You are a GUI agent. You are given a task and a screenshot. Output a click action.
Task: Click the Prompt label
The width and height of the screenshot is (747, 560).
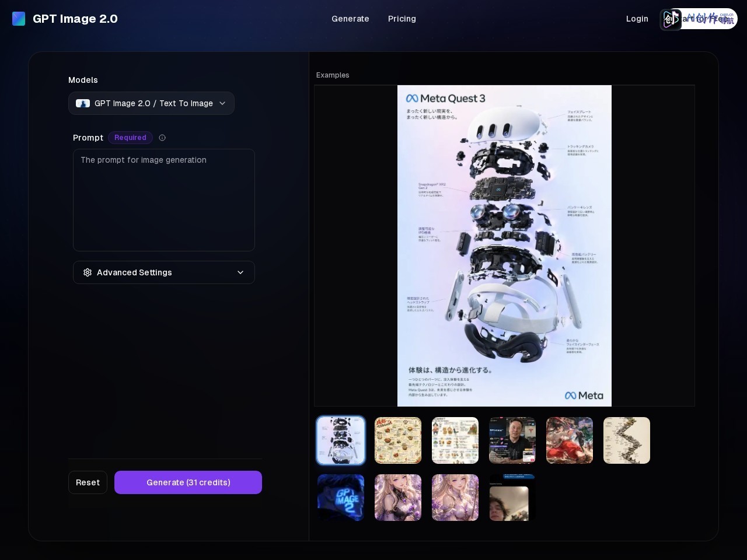(88, 138)
